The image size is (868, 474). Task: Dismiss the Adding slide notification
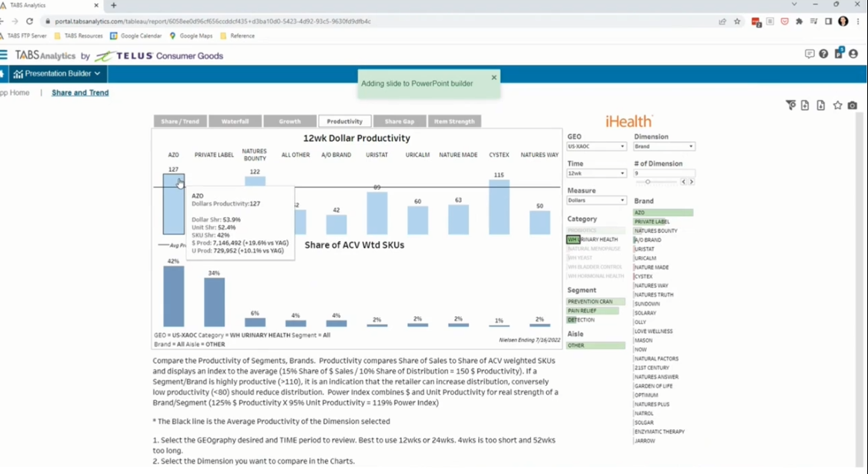tap(494, 78)
